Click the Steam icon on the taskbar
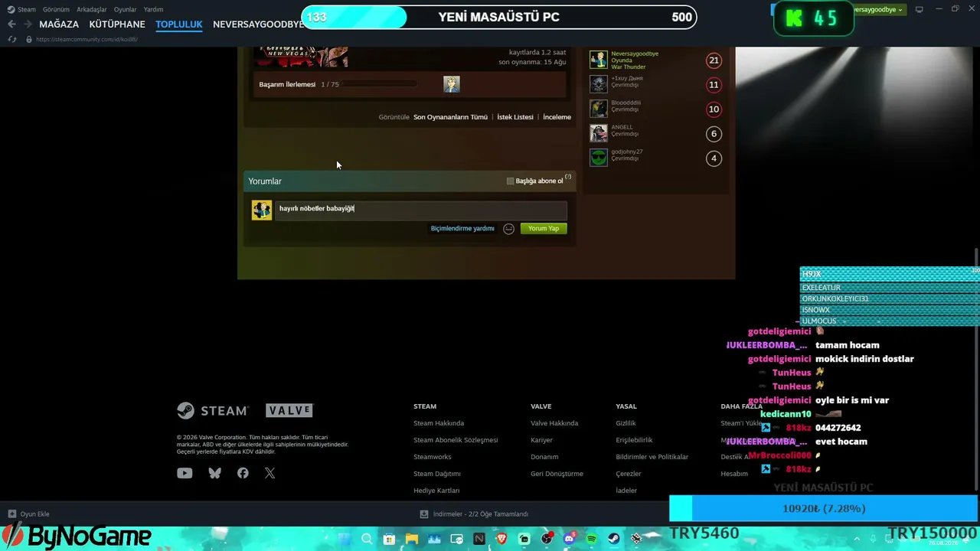The height and width of the screenshot is (551, 980). [x=614, y=539]
